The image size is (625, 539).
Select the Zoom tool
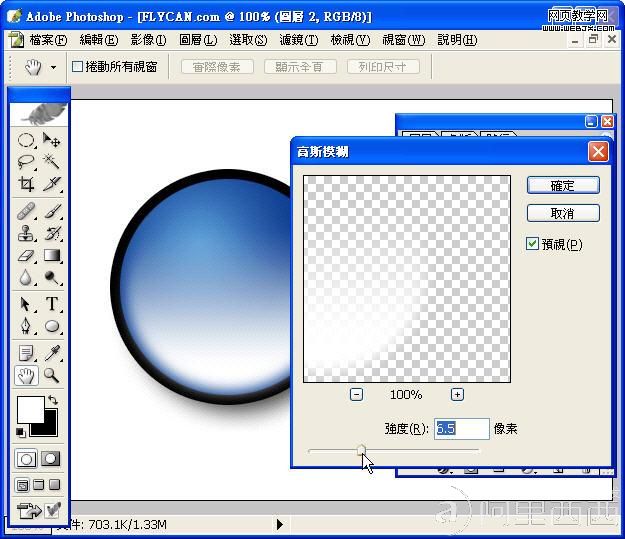click(52, 375)
